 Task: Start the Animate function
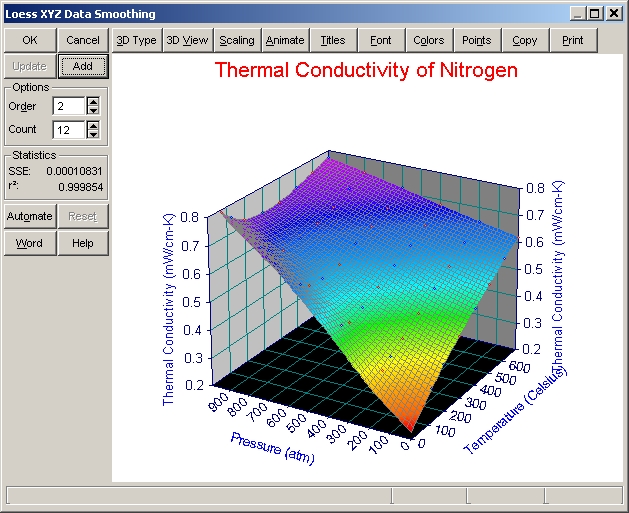[x=285, y=40]
